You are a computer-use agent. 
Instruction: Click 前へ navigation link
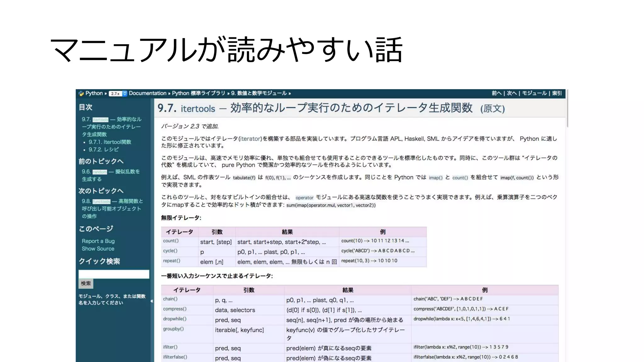click(497, 93)
